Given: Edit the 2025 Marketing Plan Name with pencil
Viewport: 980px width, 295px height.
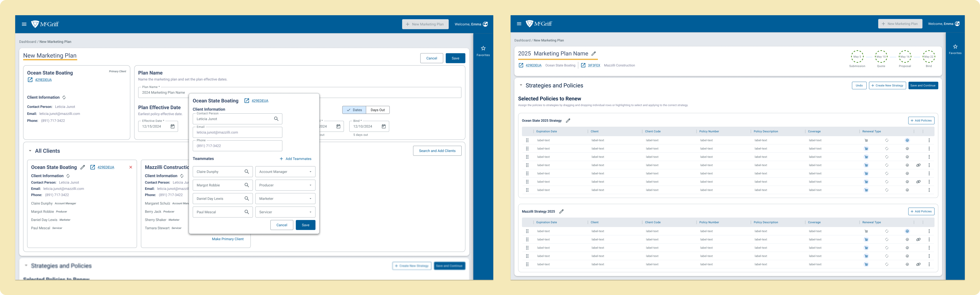Looking at the screenshot, I should 593,54.
